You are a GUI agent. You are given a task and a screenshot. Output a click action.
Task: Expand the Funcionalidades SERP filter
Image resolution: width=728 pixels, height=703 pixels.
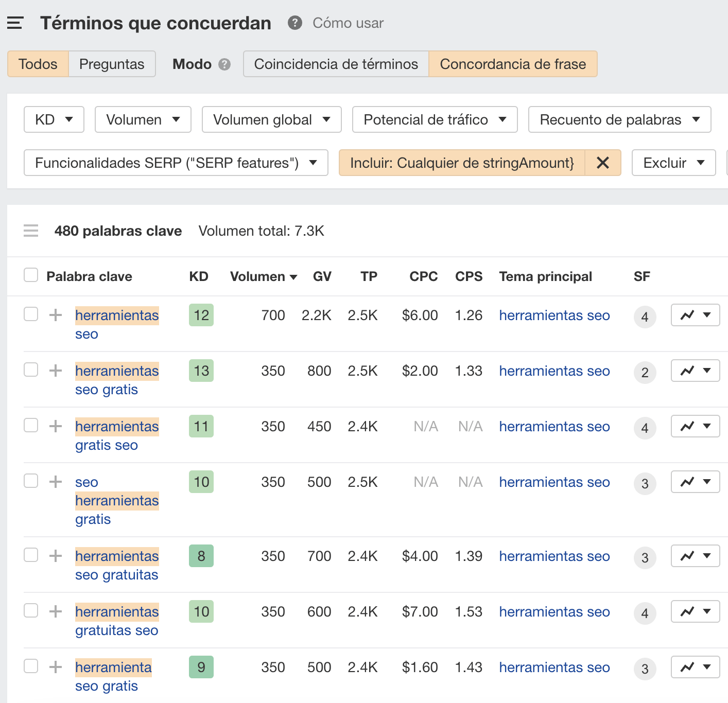click(176, 163)
